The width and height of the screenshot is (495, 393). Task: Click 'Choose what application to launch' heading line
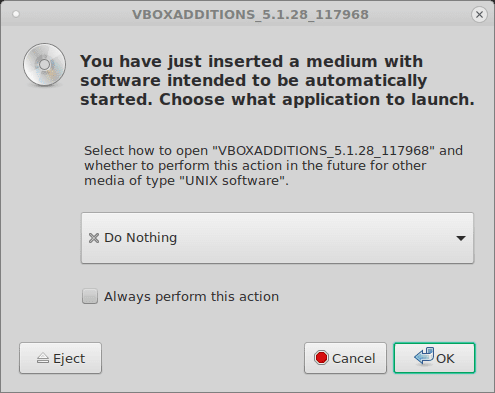click(317, 100)
